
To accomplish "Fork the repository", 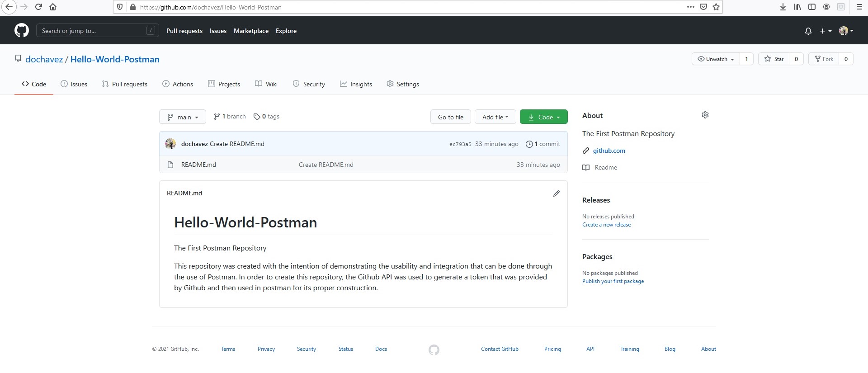I will coord(824,59).
